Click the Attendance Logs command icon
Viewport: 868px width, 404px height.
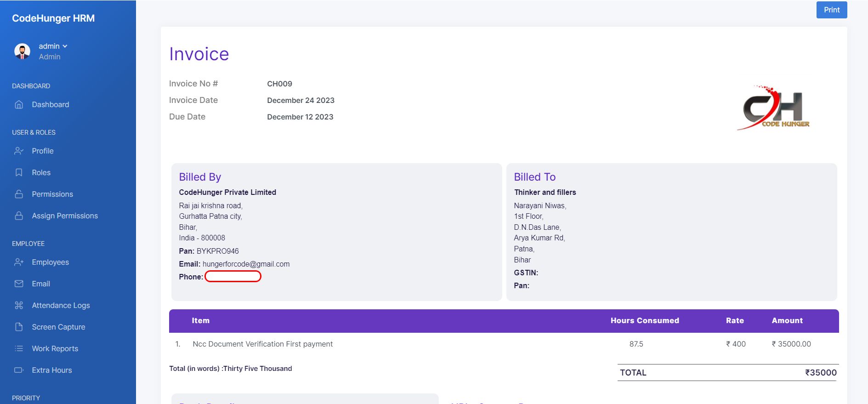pos(19,305)
